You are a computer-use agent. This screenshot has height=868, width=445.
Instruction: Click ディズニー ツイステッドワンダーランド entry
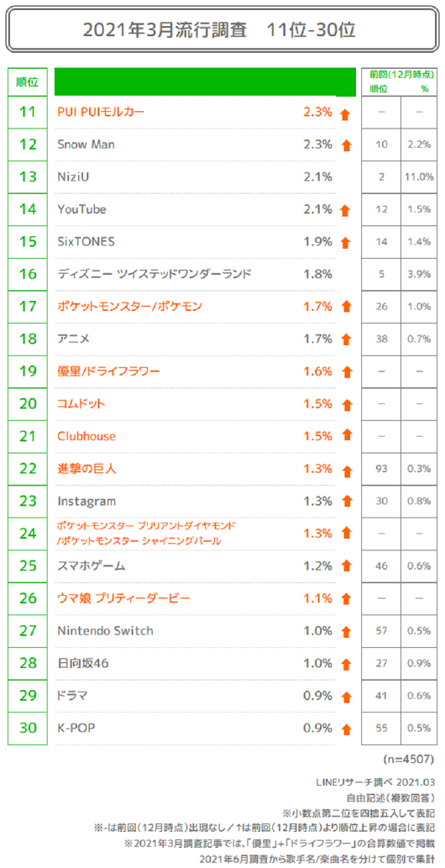154,273
